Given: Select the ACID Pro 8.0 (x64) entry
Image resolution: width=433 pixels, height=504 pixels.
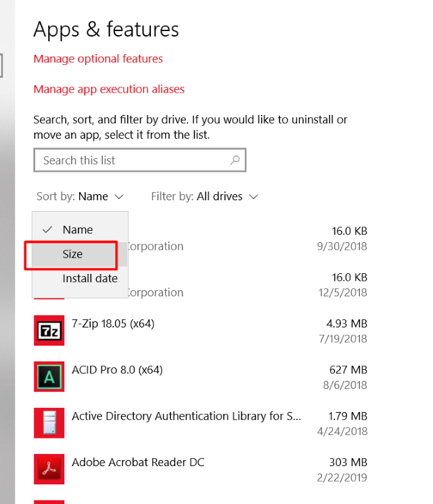Looking at the screenshot, I should pyautogui.click(x=200, y=376).
